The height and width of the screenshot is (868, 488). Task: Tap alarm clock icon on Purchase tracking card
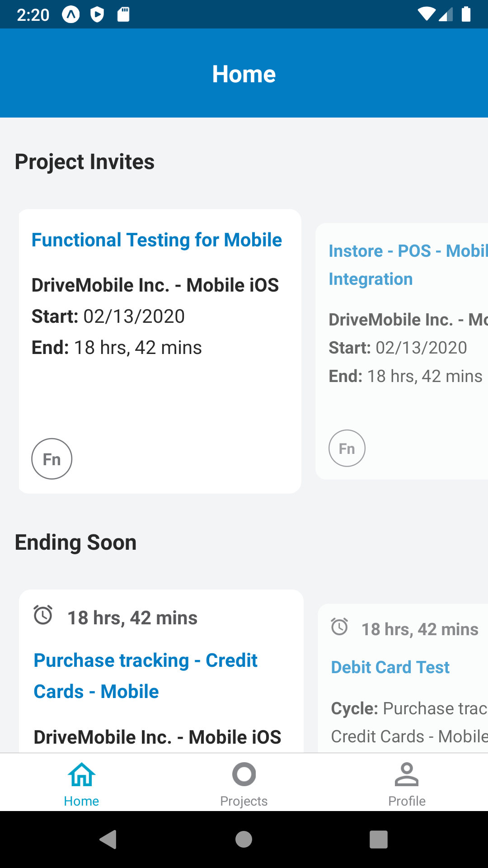(x=43, y=615)
